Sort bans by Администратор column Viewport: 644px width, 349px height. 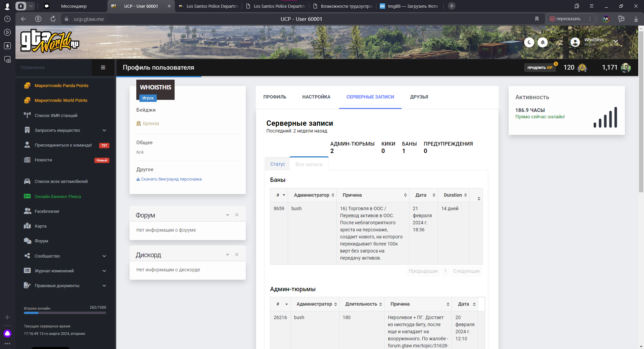[x=312, y=195]
